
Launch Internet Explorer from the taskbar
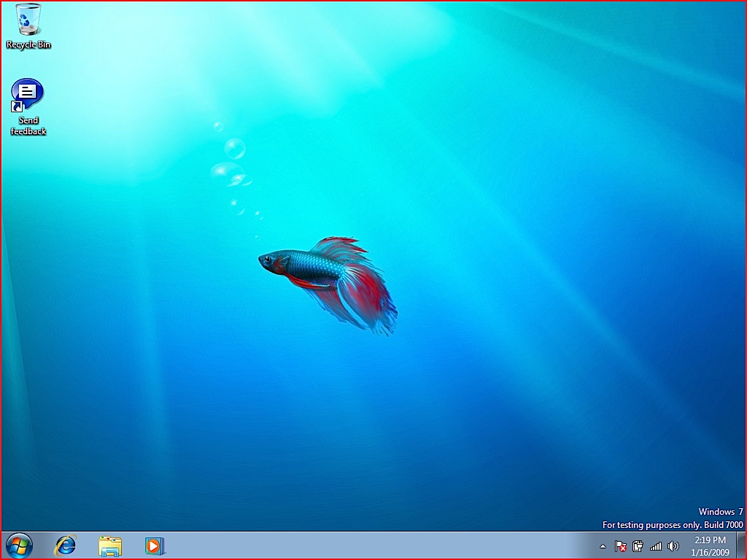pos(66,545)
